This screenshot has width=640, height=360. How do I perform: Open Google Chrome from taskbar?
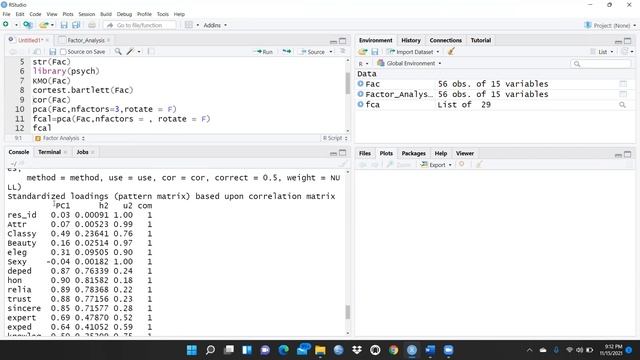point(393,350)
